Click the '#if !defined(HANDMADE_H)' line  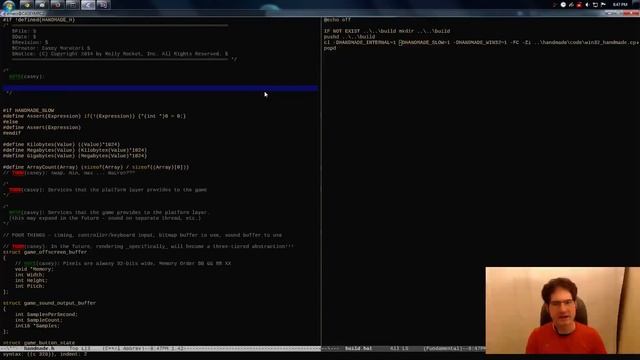pyautogui.click(x=39, y=20)
